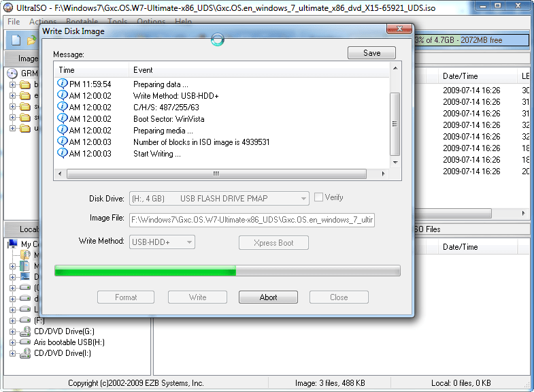This screenshot has height=392, width=534.
Task: Click "Number of blocks in ISO image is 4939531"
Action: pos(201,142)
